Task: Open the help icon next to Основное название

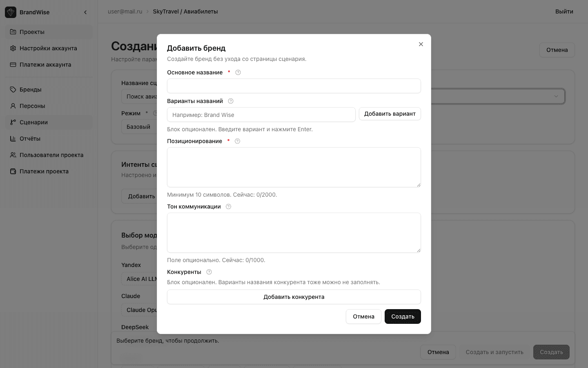Action: coord(238,72)
